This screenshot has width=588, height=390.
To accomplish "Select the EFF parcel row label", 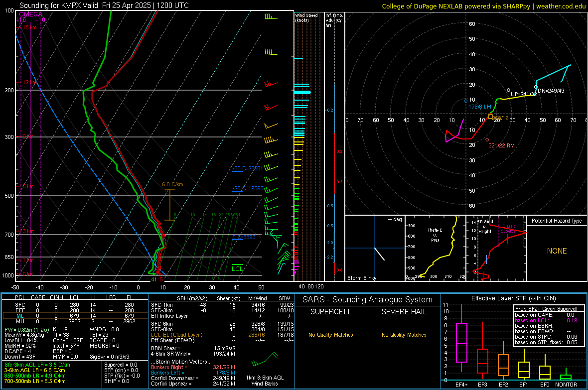I will pyautogui.click(x=20, y=310).
